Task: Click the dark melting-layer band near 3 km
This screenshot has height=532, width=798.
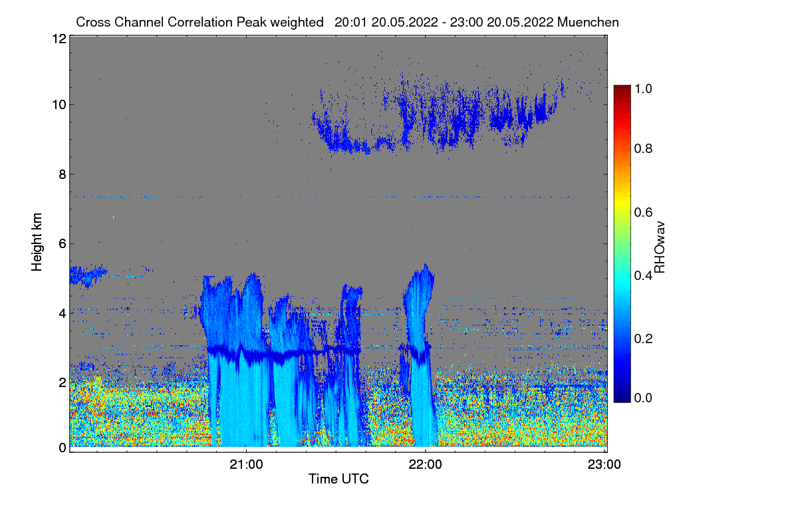Action: [x=286, y=353]
